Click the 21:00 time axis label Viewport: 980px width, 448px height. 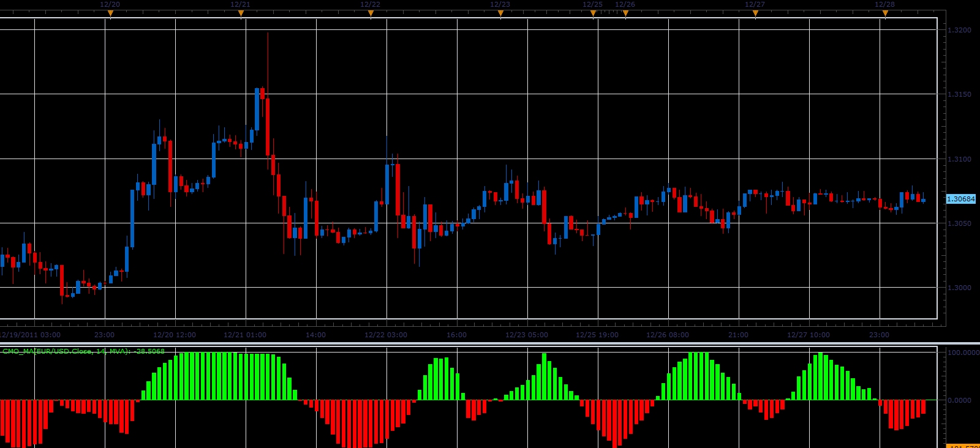pos(739,335)
